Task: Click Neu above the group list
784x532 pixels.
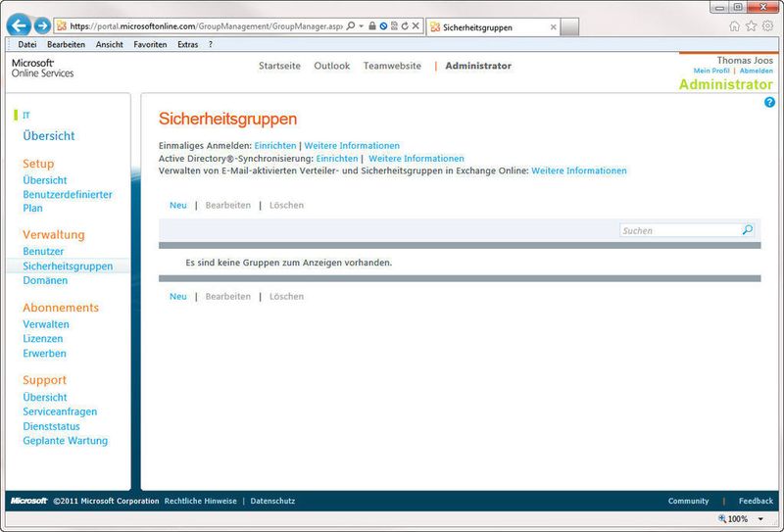Action: [178, 205]
